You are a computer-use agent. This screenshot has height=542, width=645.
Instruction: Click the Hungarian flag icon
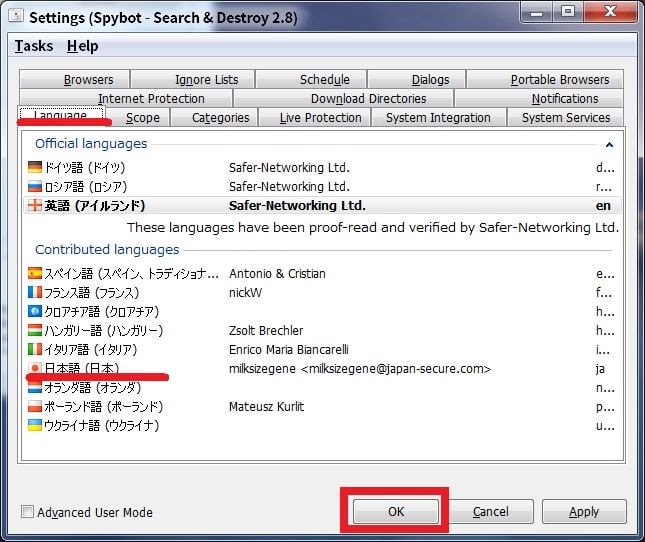click(35, 330)
